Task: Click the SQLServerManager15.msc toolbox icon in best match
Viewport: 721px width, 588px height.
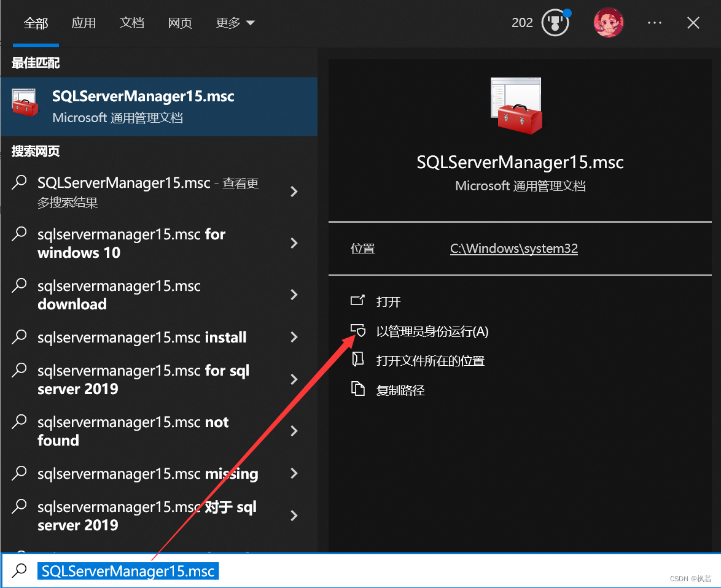Action: pyautogui.click(x=25, y=103)
